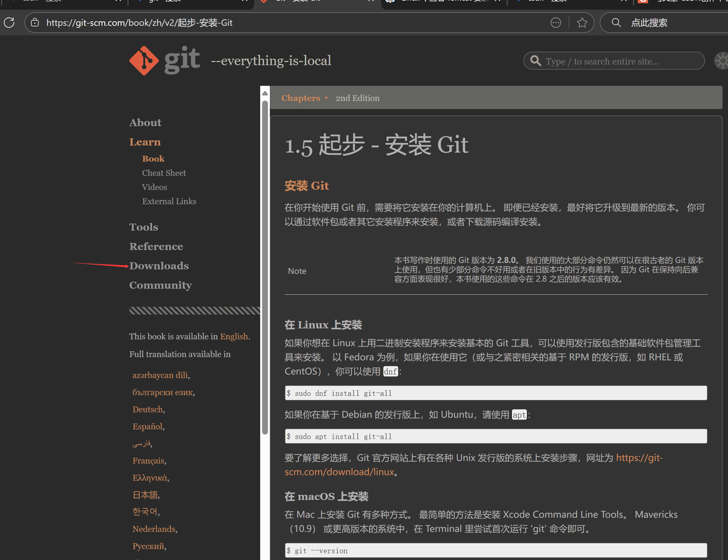Screen dimensions: 728x560
Task: Open the Cheat Sheet sidebar link
Action: click(164, 173)
